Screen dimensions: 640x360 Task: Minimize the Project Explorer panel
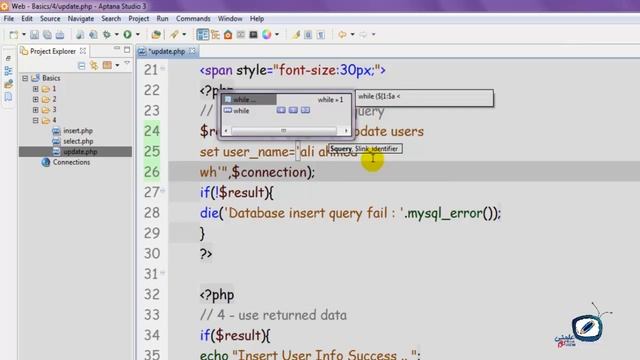117,49
